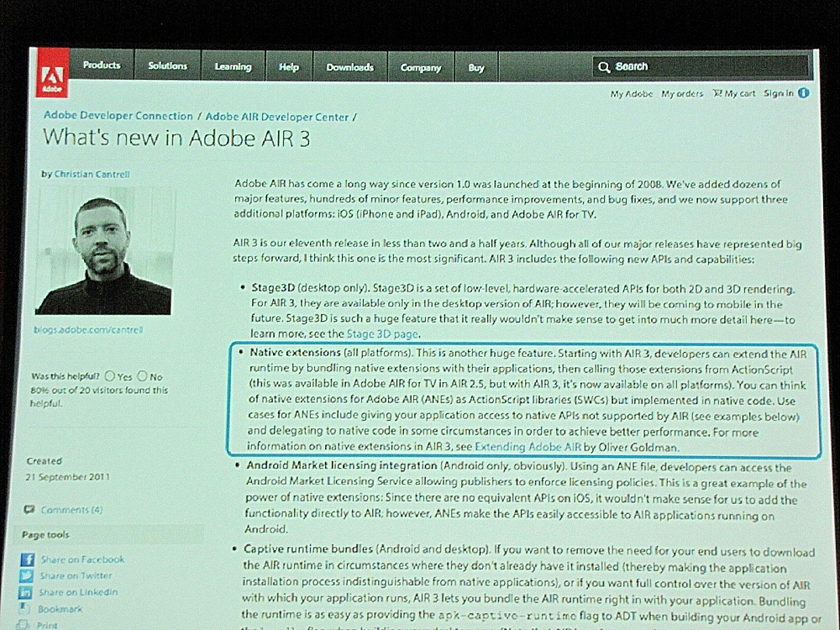This screenshot has width=840, height=630.
Task: Click the Native extensions bold heading
Action: (295, 353)
